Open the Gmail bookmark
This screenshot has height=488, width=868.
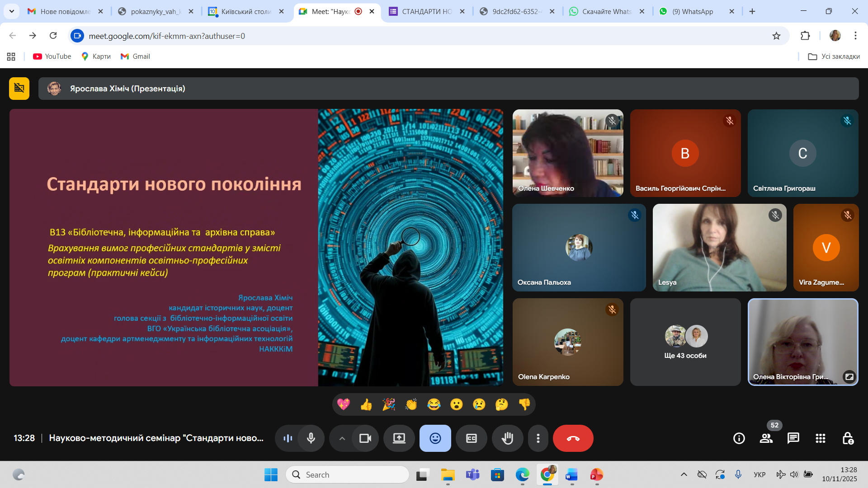[x=135, y=56]
